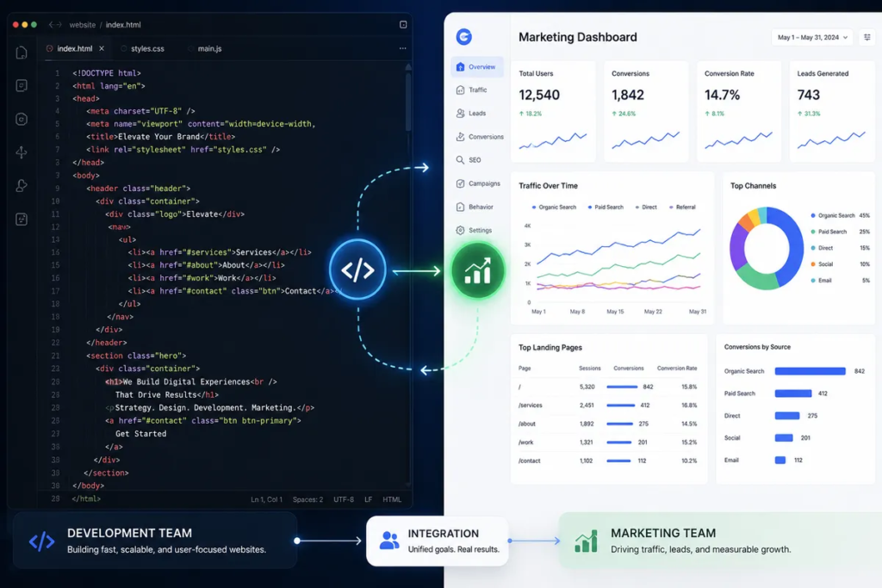Open the /services landing page row

click(x=607, y=405)
